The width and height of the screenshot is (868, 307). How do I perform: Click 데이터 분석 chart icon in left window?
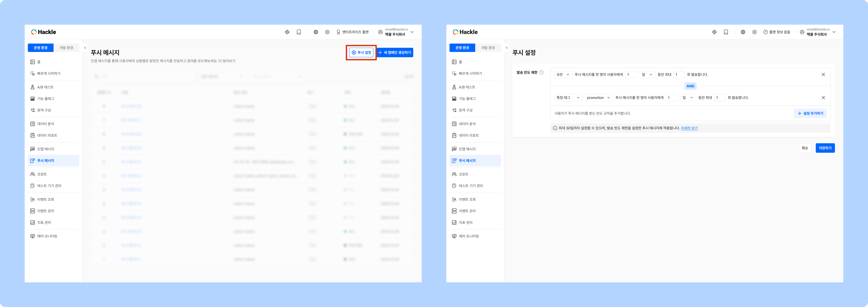point(33,124)
